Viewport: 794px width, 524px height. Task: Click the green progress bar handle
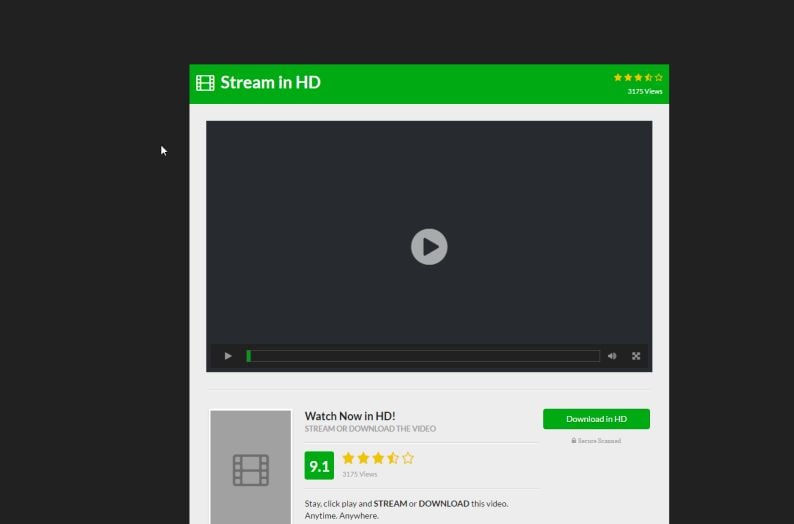[249, 356]
